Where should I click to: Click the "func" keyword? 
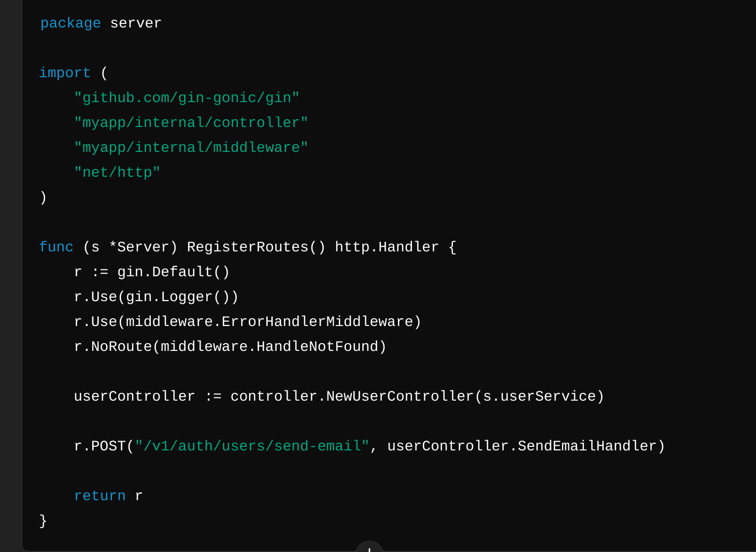click(x=56, y=247)
